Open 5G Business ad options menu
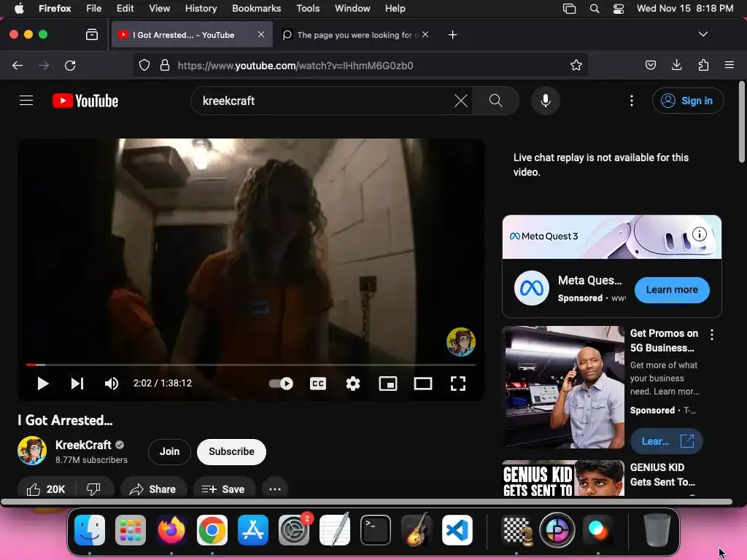 click(x=712, y=335)
